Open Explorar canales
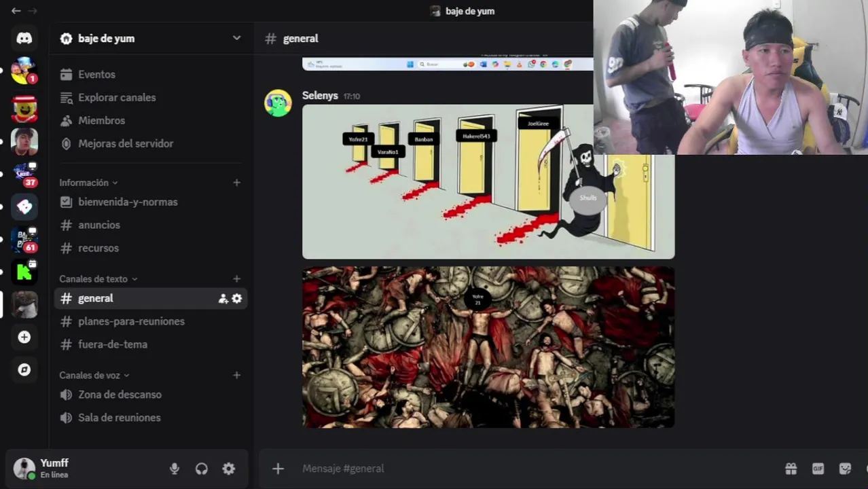The height and width of the screenshot is (489, 868). [151, 98]
